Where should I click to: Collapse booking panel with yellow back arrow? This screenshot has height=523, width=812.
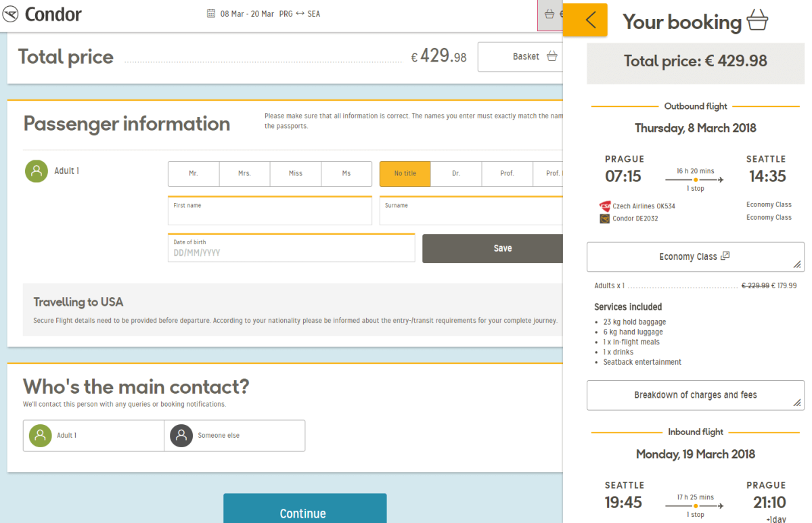(585, 20)
